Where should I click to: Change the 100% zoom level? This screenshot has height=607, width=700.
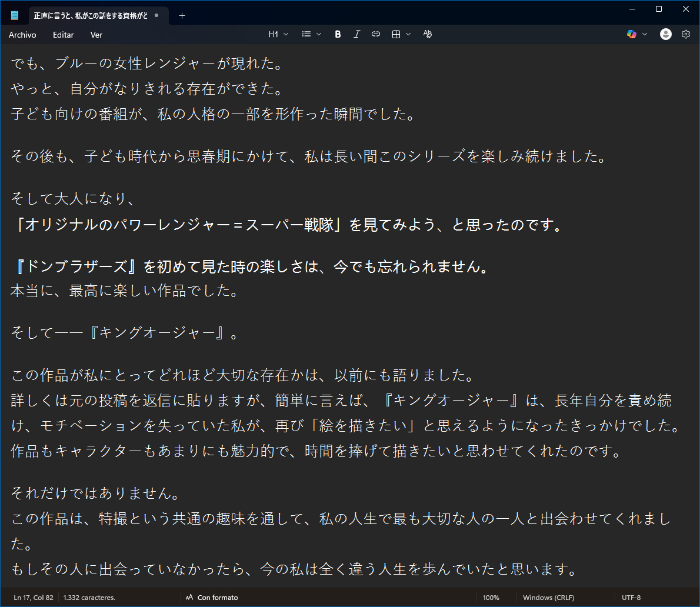click(491, 597)
